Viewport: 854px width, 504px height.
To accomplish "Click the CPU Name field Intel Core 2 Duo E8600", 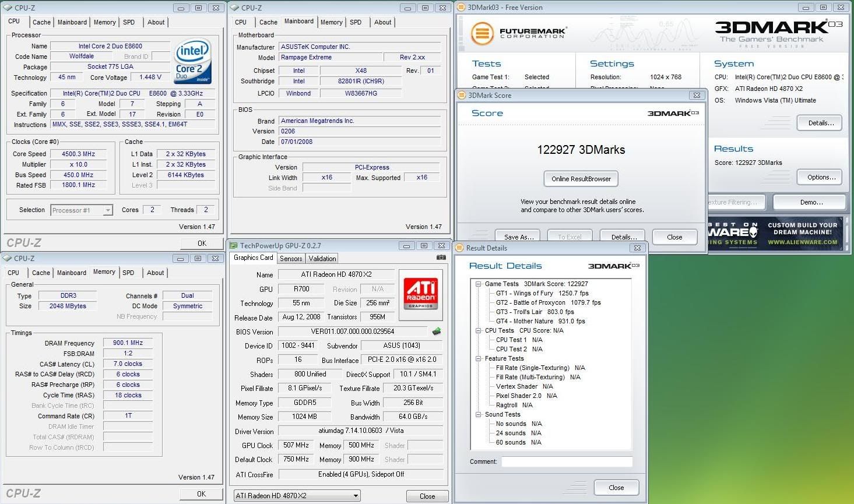I will pos(110,46).
